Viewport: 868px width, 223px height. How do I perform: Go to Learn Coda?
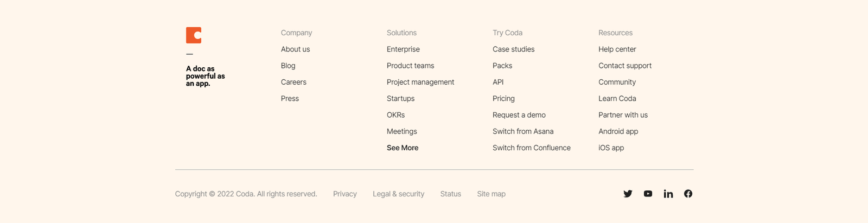(x=617, y=99)
